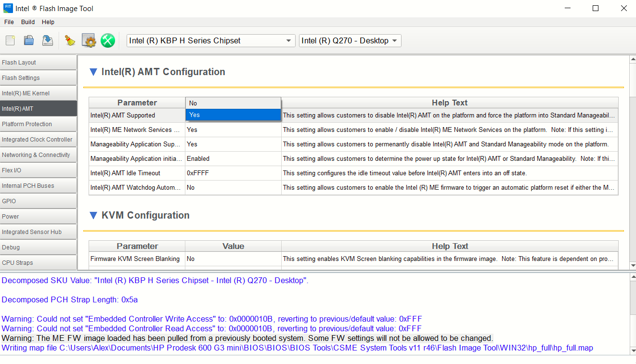Viewport: 636px width, 364px height.
Task: Click the ME Network Services value Yes
Action: pyautogui.click(x=234, y=130)
